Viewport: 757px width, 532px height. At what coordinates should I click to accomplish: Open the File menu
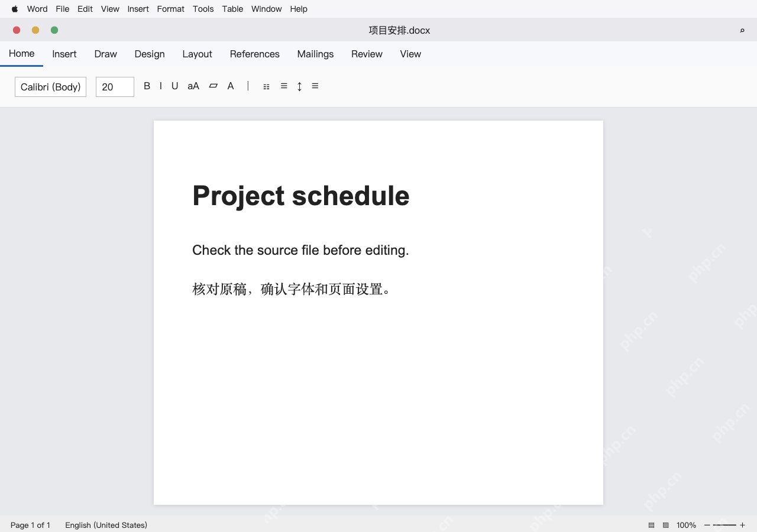pos(62,9)
